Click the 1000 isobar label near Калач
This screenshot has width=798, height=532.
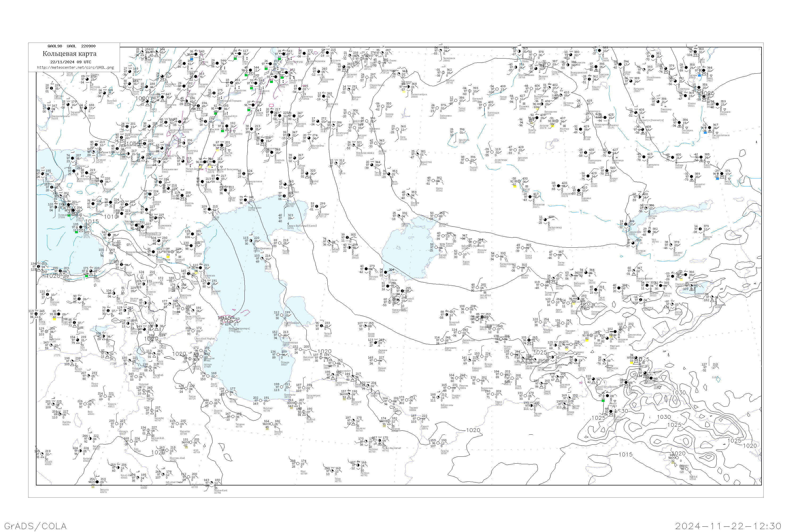pos(142,98)
